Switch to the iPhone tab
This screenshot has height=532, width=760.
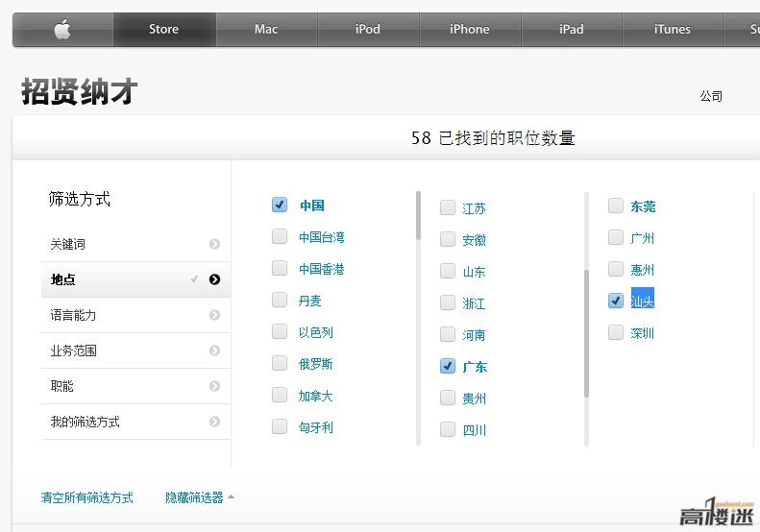point(470,30)
